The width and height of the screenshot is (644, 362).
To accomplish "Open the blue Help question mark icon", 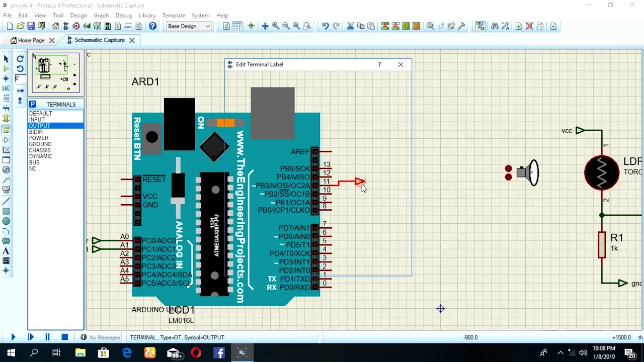I will point(152,26).
